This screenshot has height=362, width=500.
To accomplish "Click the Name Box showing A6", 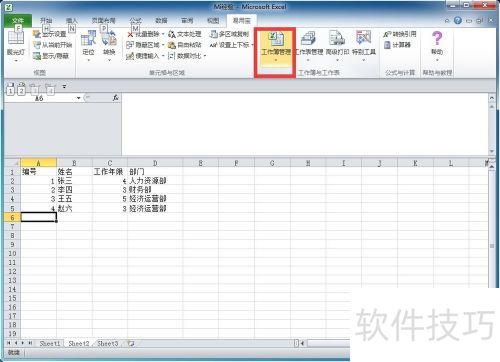I will (x=39, y=98).
